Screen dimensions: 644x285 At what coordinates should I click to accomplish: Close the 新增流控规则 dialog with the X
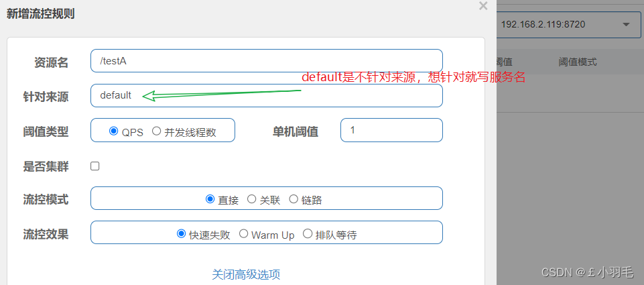tap(483, 6)
